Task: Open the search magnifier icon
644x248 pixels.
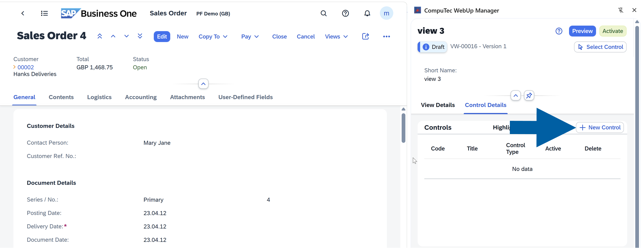Action: pyautogui.click(x=323, y=13)
